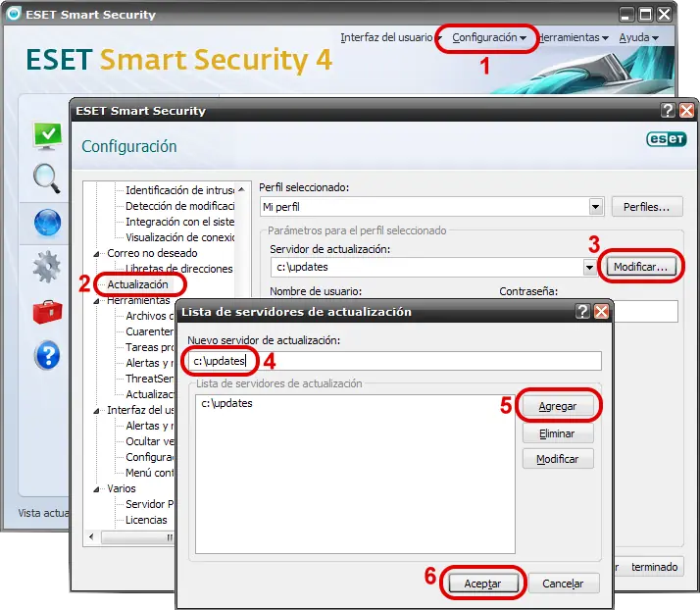Click the Aceptar button
This screenshot has width=700, height=610.
pos(483,584)
